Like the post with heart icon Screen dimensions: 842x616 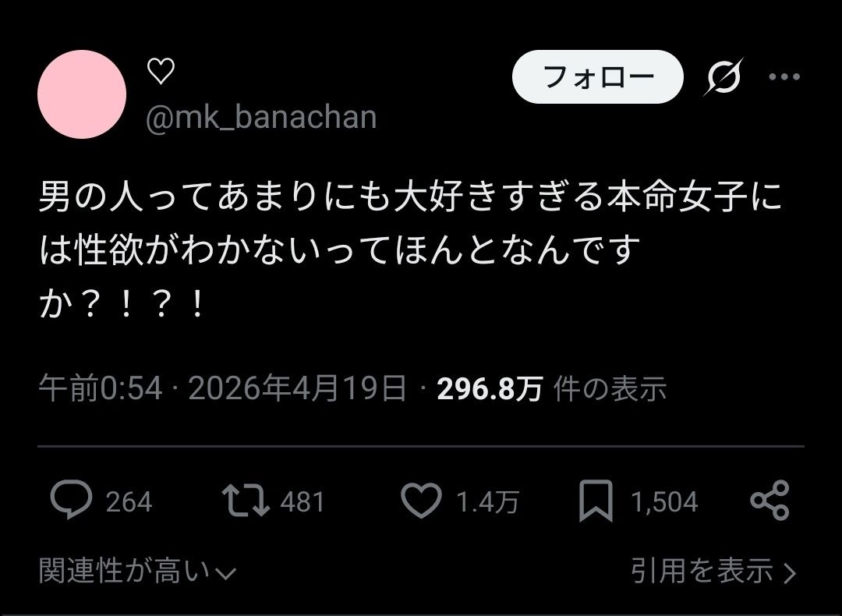click(421, 501)
